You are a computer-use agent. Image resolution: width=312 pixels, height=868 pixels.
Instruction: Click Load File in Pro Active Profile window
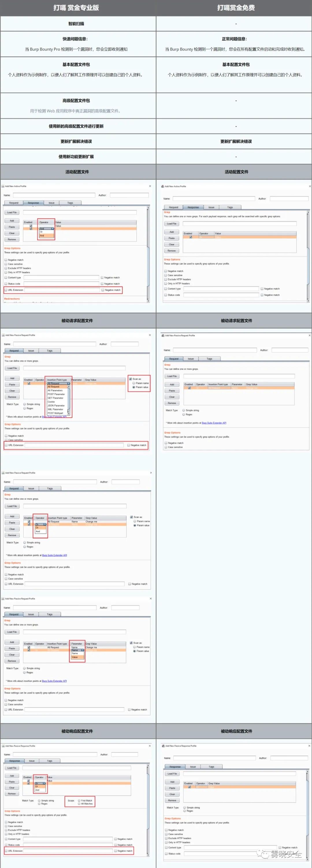click(x=12, y=212)
